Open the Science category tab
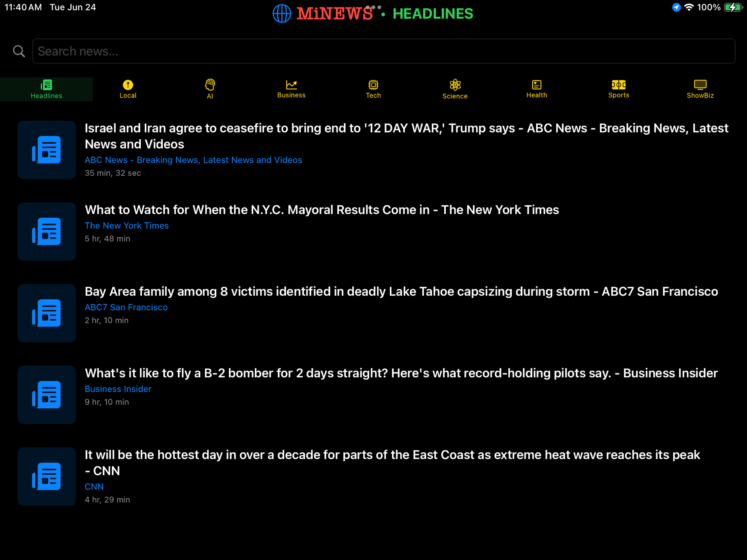747x560 pixels. [x=455, y=90]
